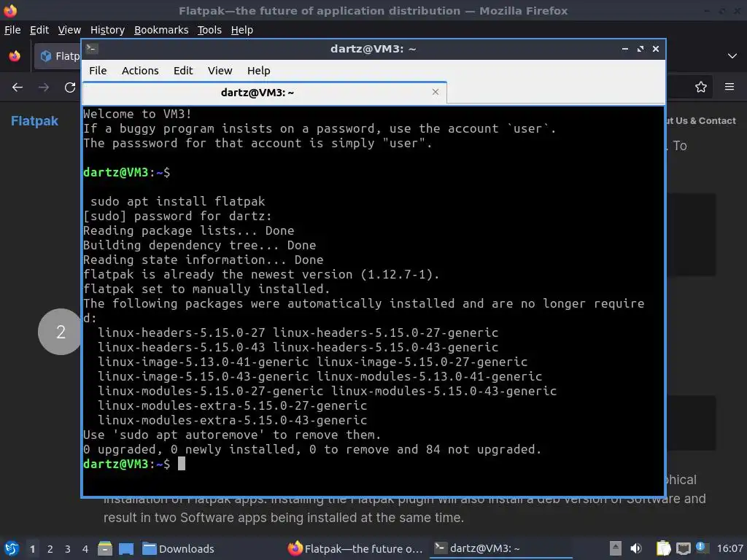Switch to workspace 1
Screen dimensions: 747x560
click(32, 549)
